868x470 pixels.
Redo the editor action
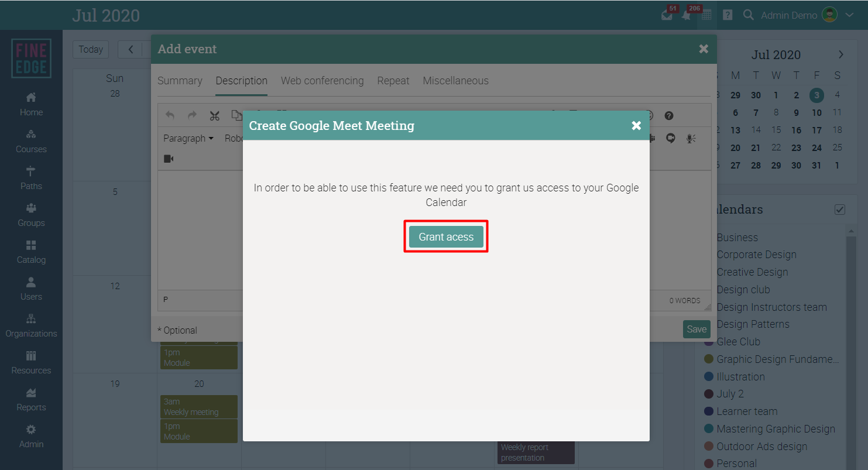tap(192, 115)
